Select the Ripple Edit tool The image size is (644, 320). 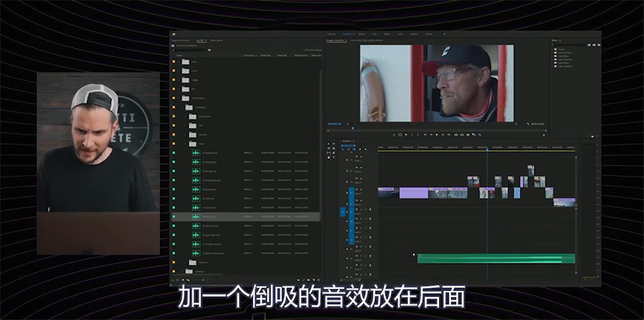pos(329,148)
